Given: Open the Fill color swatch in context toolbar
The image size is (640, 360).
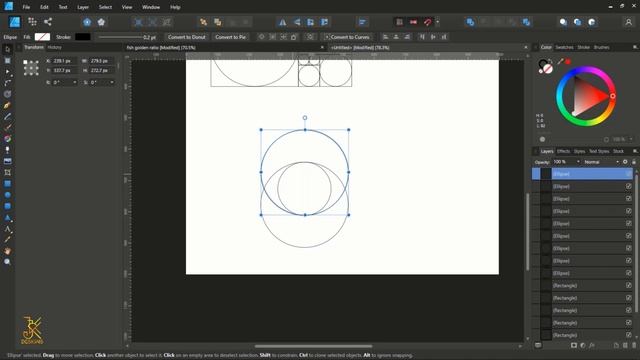Looking at the screenshot, I should [42, 37].
